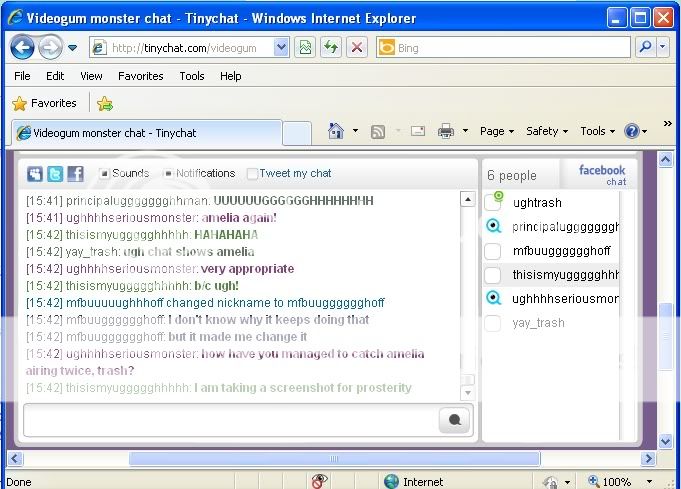Viewport: 681px width, 489px height.
Task: Share chat via Twitter icon
Action: click(x=55, y=174)
